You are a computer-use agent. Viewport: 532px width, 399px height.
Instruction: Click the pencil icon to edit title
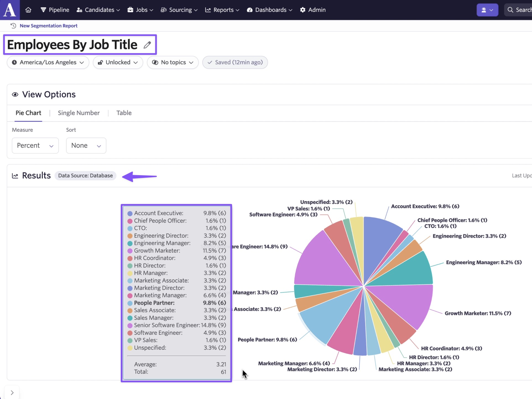click(x=147, y=45)
